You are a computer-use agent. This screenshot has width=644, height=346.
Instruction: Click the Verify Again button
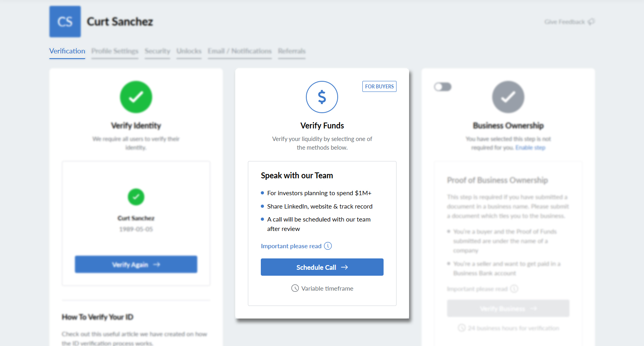click(x=136, y=264)
